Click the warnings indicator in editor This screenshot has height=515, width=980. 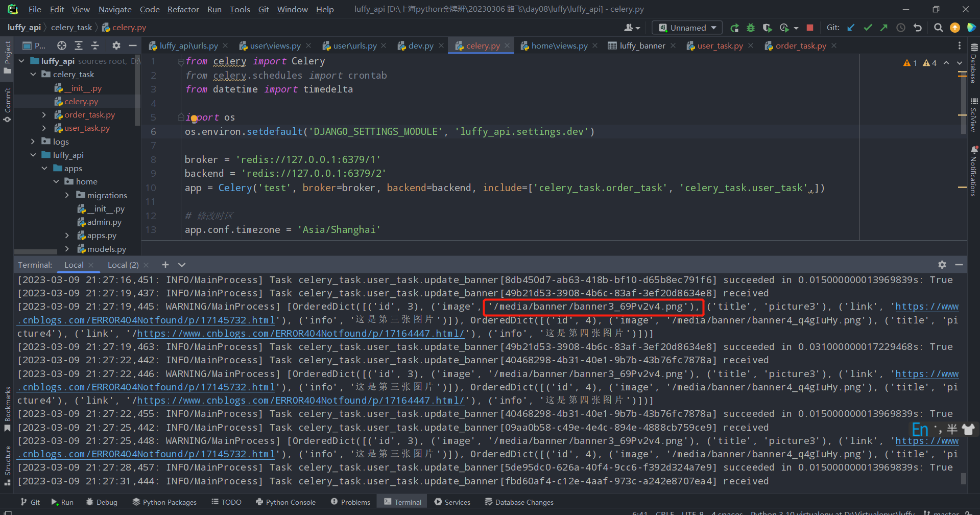pos(920,63)
